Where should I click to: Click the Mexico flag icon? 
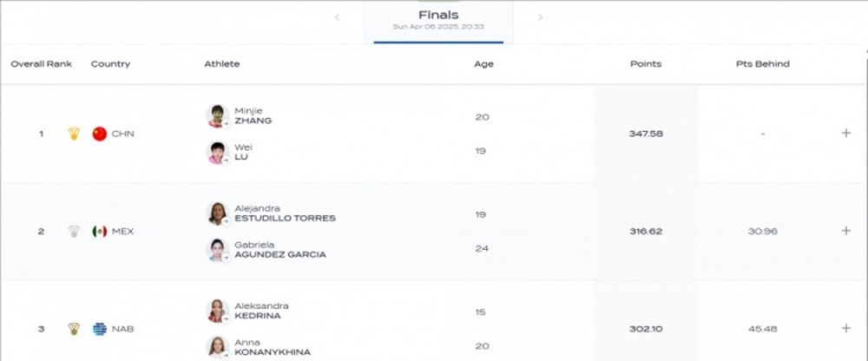click(x=100, y=231)
